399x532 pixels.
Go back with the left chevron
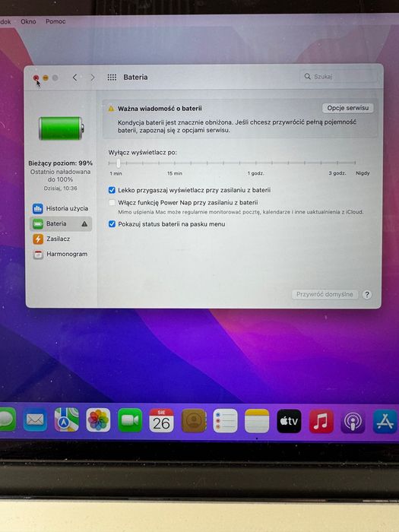click(75, 78)
